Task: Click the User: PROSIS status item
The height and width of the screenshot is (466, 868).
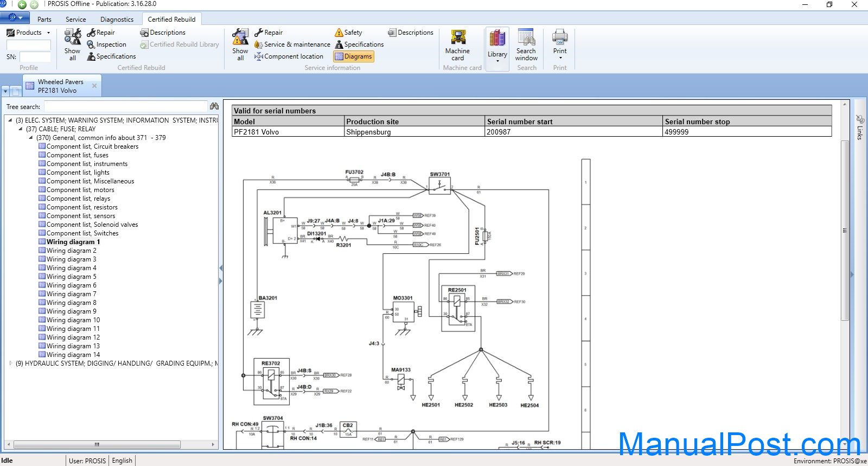Action: [x=87, y=461]
